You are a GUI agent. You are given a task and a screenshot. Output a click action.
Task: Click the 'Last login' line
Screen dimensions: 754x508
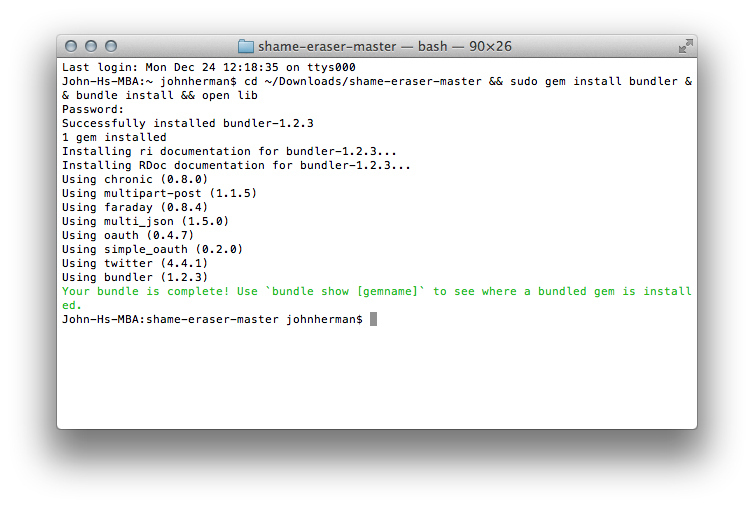[209, 67]
